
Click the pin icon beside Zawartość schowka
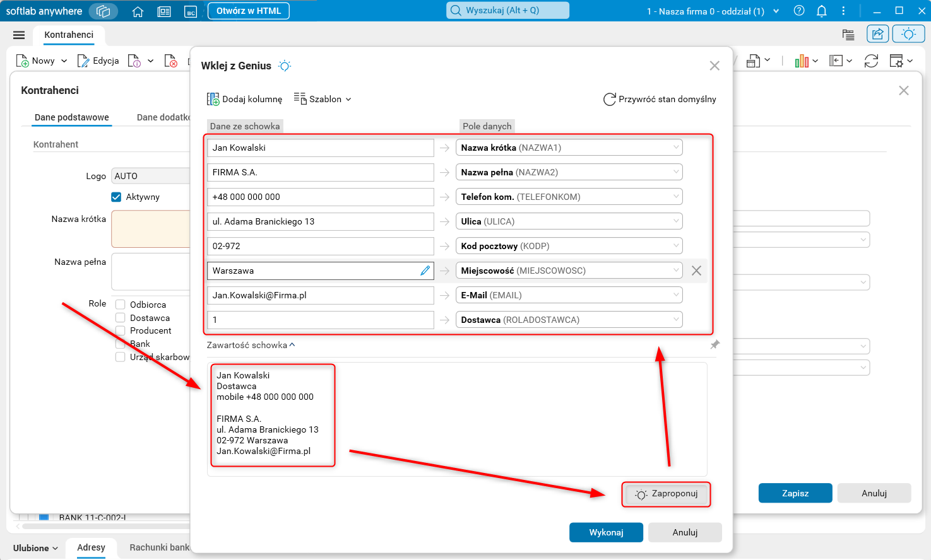pyautogui.click(x=715, y=345)
